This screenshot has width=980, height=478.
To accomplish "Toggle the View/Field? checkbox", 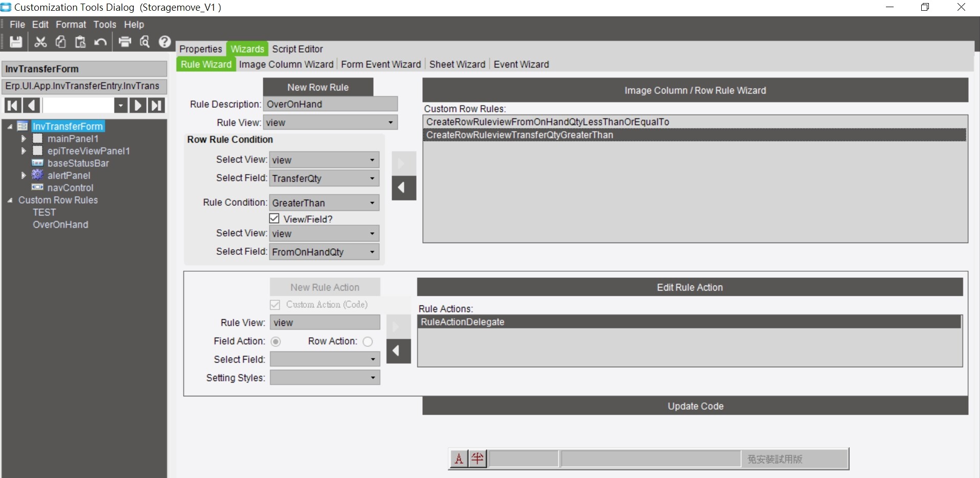I will (275, 219).
